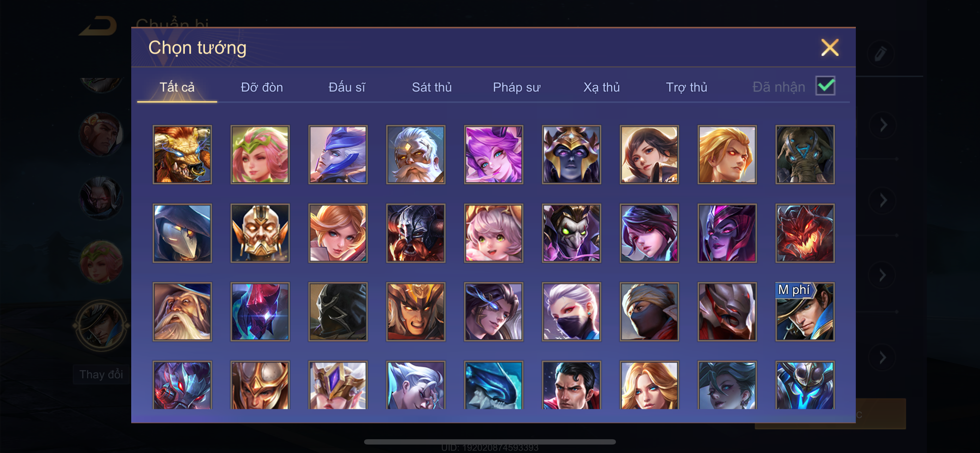Open the Trợ thủ tab

pyautogui.click(x=686, y=87)
